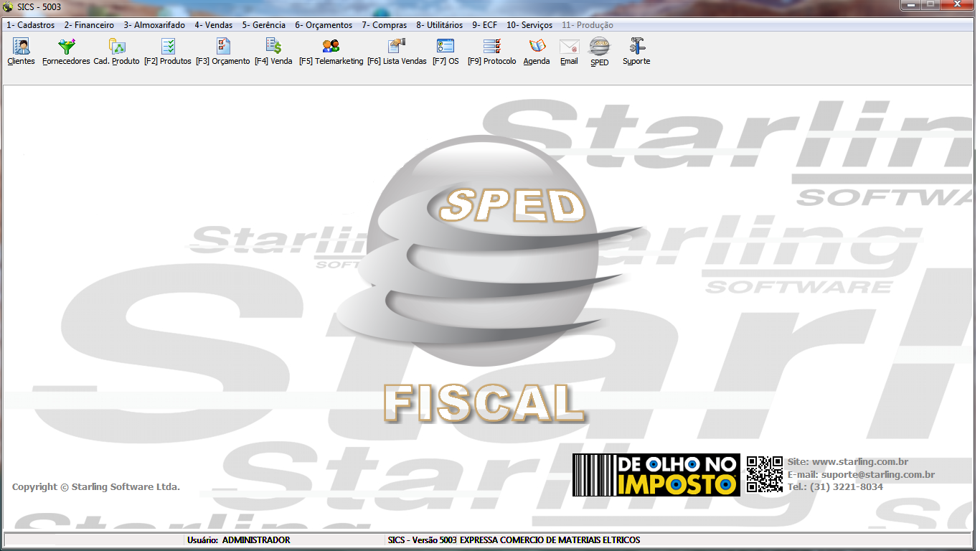Minimize the SICS - 5003 window

click(x=910, y=5)
